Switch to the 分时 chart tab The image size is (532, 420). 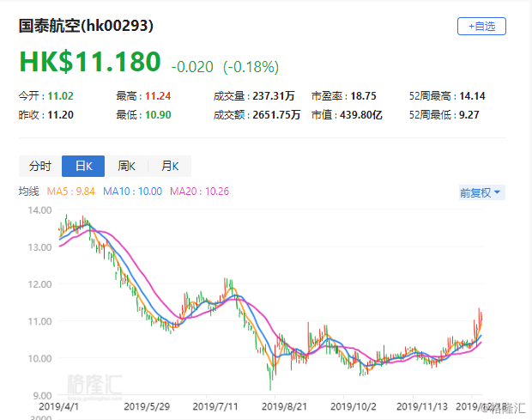[40, 166]
